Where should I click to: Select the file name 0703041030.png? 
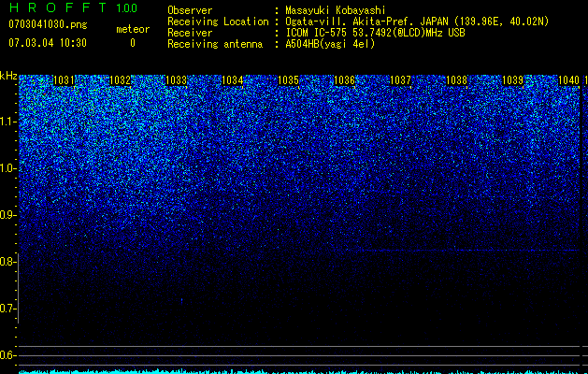tap(48, 24)
